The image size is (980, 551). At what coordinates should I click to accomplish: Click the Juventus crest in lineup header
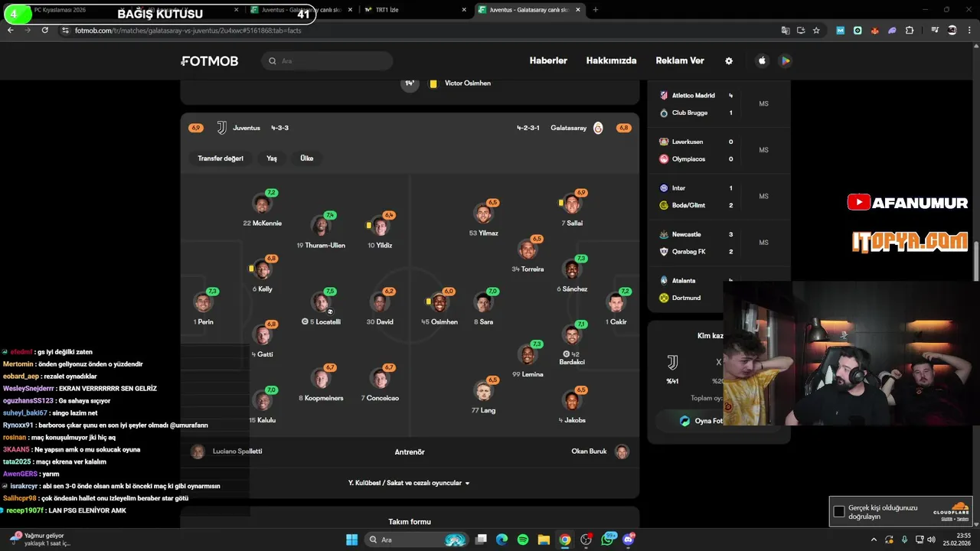[x=222, y=128]
